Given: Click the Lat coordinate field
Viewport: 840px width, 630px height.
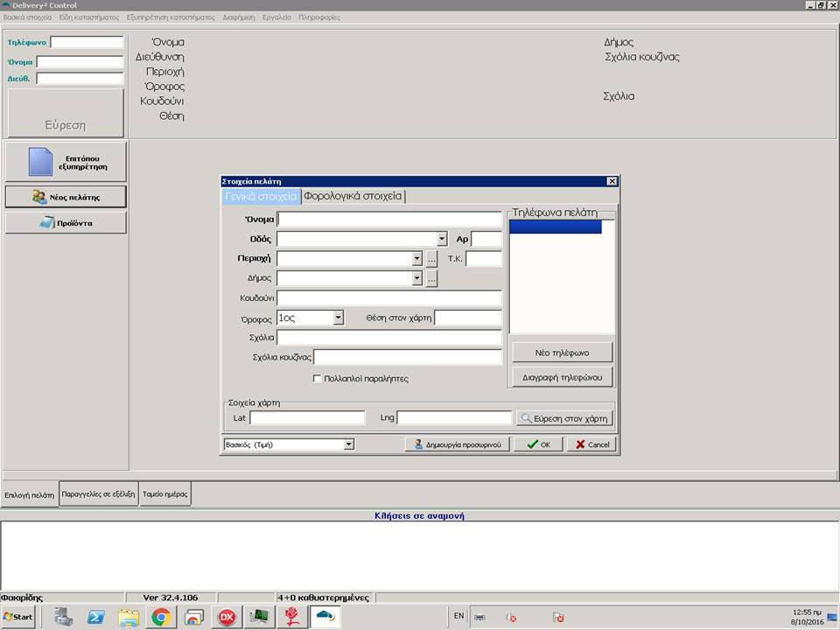Looking at the screenshot, I should [307, 418].
